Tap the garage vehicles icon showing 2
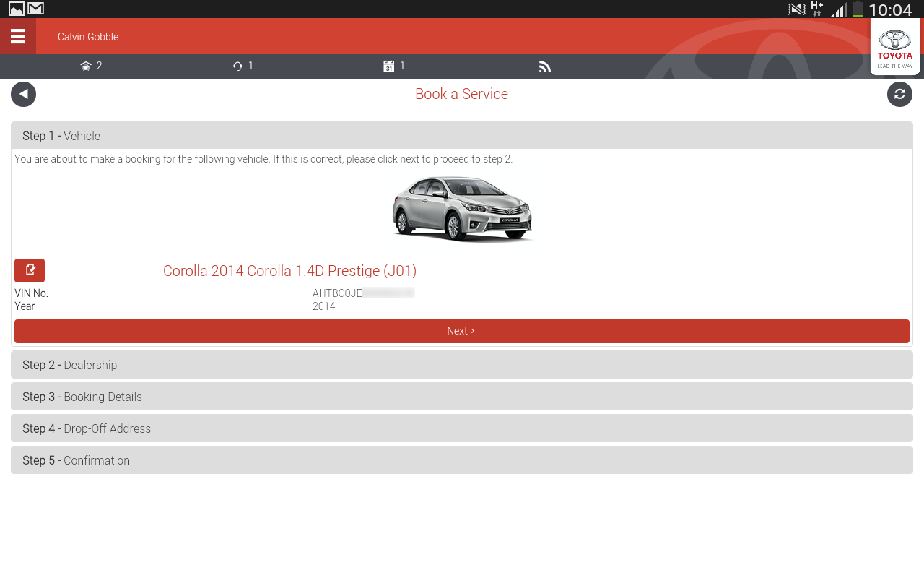The image size is (924, 578). coord(91,66)
